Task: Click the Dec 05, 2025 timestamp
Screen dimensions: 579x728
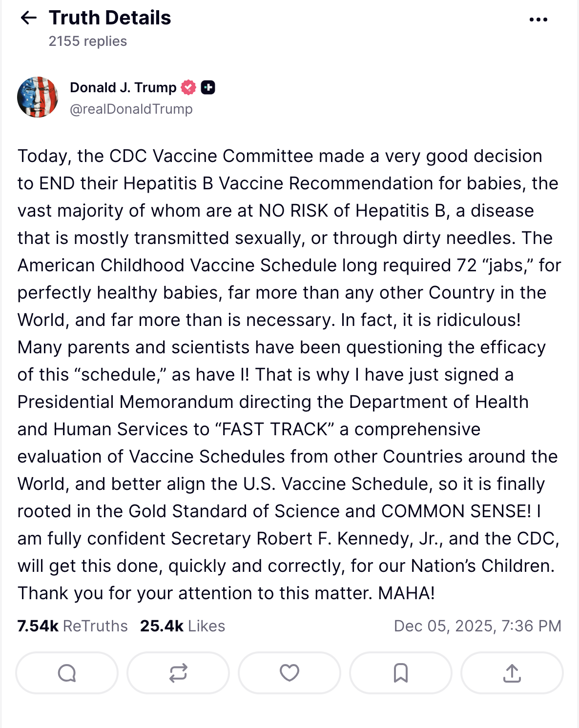Action: click(x=477, y=626)
